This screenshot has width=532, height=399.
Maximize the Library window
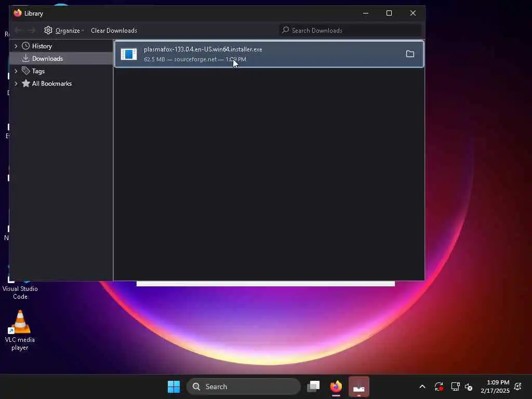tap(389, 13)
